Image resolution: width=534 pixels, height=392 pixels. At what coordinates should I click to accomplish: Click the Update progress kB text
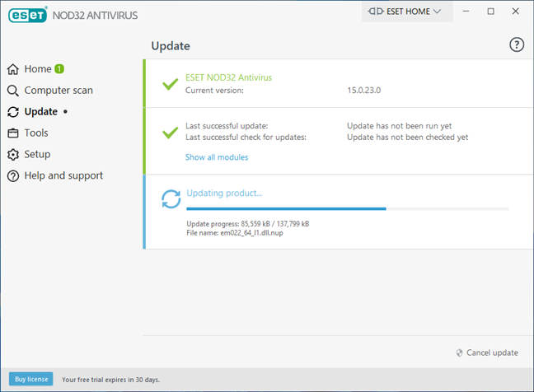tap(248, 224)
